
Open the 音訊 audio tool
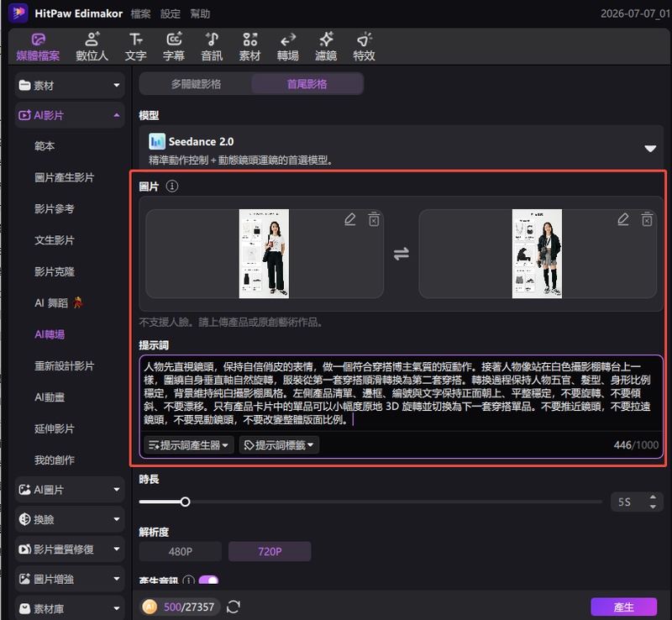[x=212, y=47]
